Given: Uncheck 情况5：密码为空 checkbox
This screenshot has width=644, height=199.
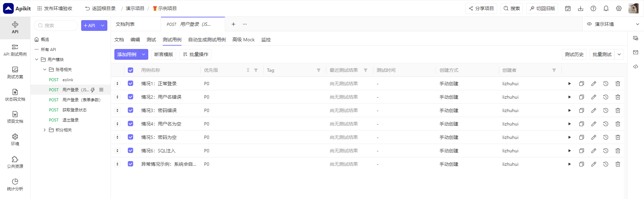Looking at the screenshot, I should [130, 137].
